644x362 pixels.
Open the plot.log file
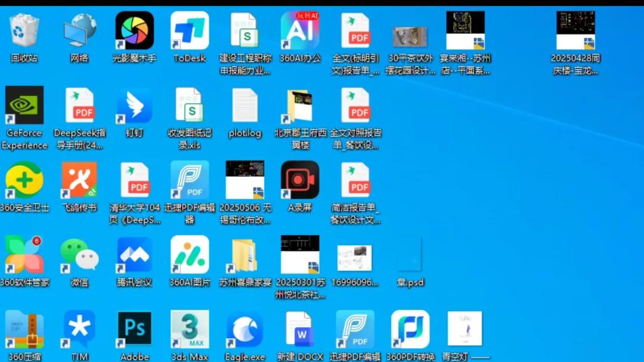coord(245,105)
